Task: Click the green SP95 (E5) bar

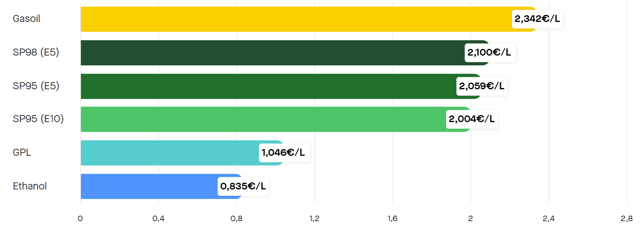Action: pos(266,86)
